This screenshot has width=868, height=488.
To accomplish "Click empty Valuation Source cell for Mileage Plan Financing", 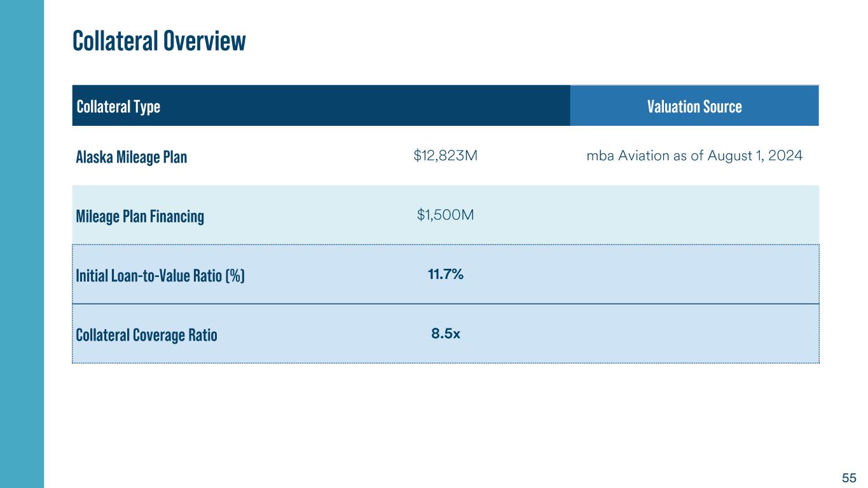I will 694,215.
